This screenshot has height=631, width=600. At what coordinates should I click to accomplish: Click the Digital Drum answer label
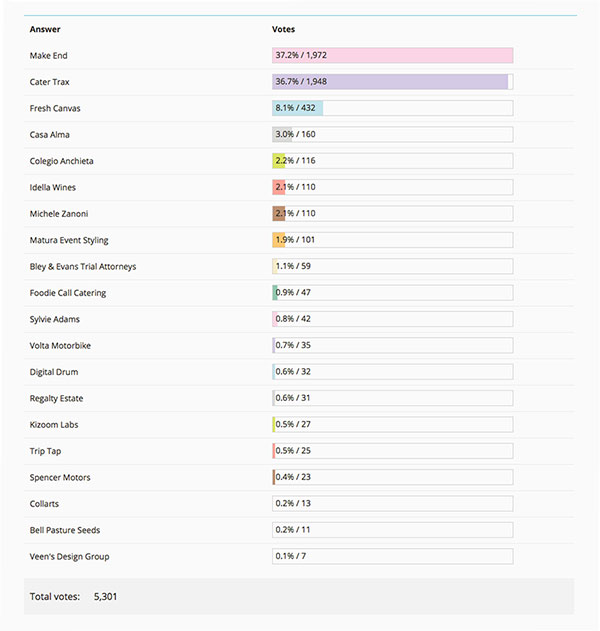(x=54, y=372)
